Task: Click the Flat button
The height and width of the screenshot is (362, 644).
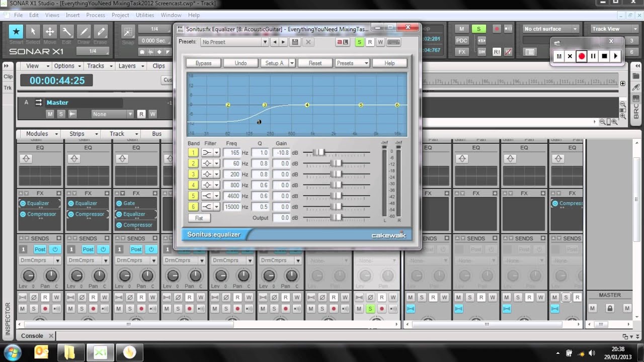Action: 199,218
